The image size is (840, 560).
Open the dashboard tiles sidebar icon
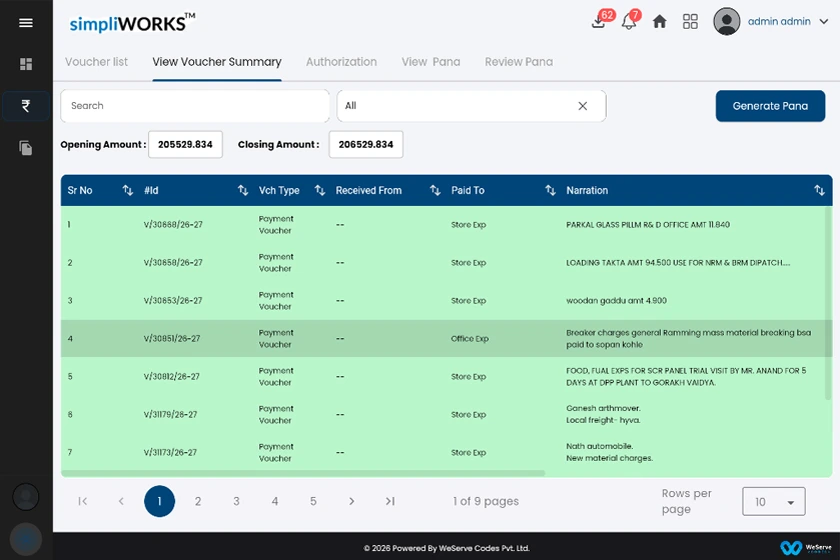[26, 64]
